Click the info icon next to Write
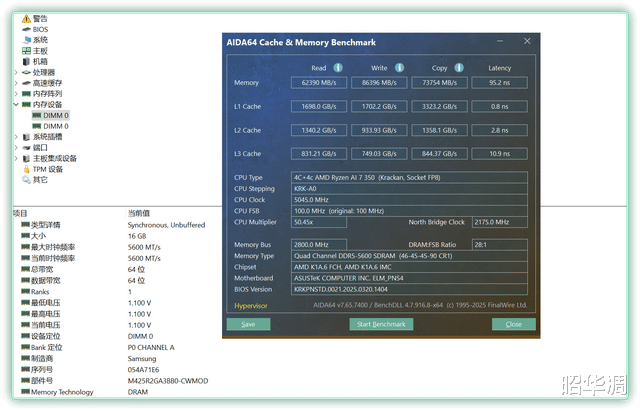The image size is (640, 411). 399,68
